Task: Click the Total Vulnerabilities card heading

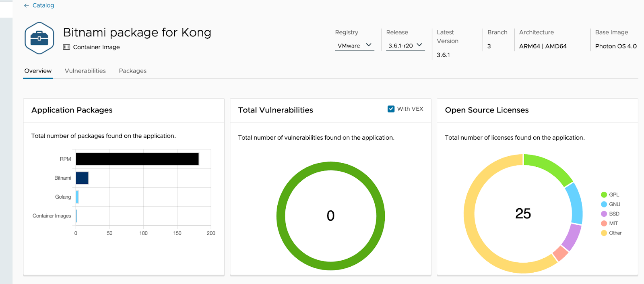Action: [275, 110]
